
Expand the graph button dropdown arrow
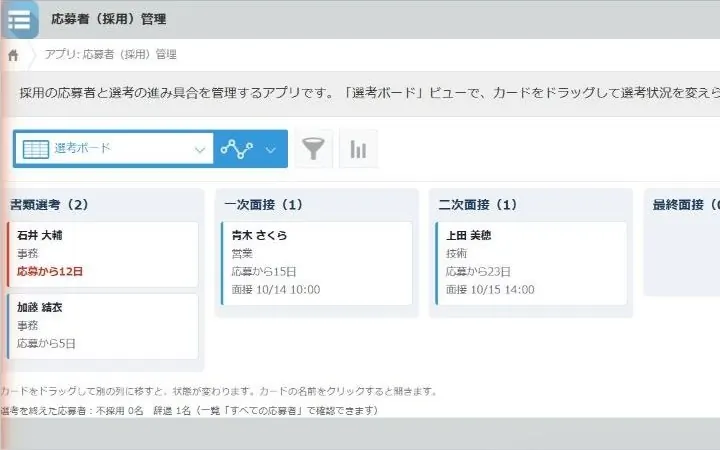tap(271, 150)
